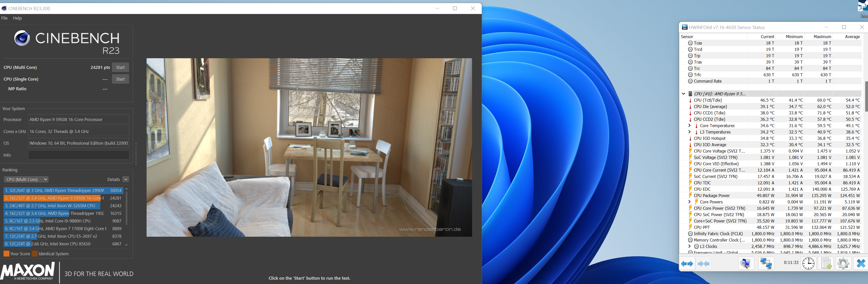This screenshot has width=868, height=284.
Task: Click HWiNFO magnifier monitor icon
Action: coord(746,263)
